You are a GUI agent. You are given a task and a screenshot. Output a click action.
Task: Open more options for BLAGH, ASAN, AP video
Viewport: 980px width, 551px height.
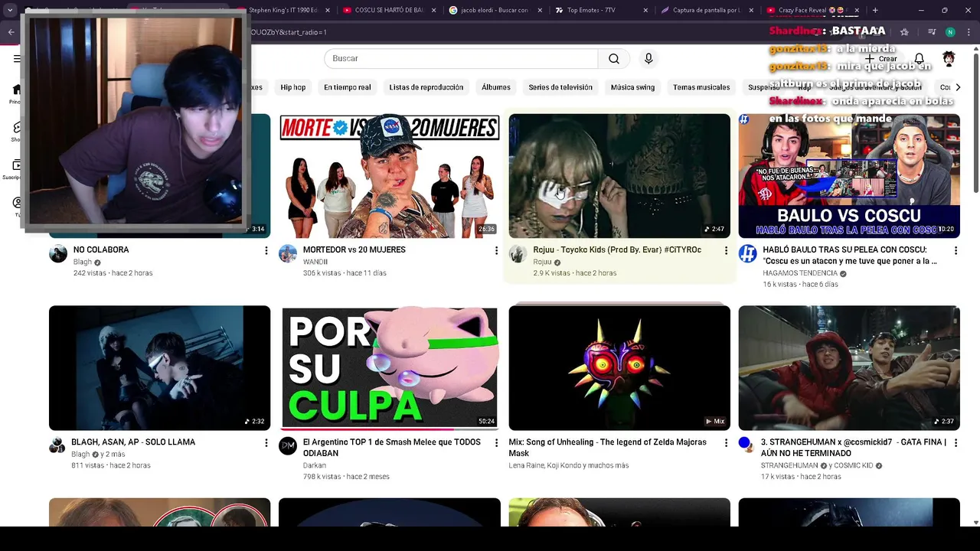(266, 442)
